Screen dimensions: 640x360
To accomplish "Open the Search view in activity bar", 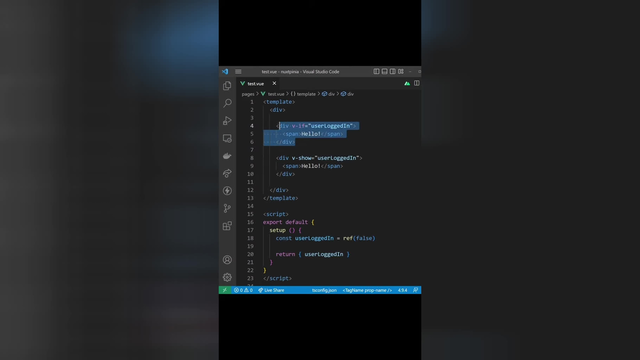I will click(x=227, y=103).
